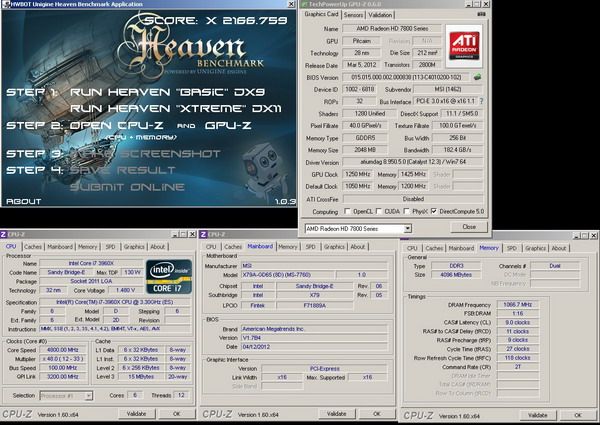Select the GPU-Z Graphics Card tab
The width and height of the screenshot is (600, 425).
pyautogui.click(x=321, y=14)
